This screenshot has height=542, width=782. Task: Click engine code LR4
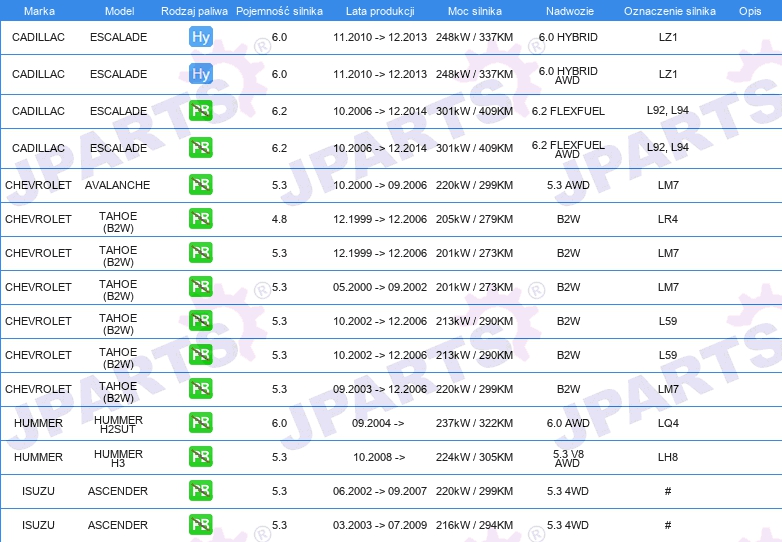click(x=668, y=219)
